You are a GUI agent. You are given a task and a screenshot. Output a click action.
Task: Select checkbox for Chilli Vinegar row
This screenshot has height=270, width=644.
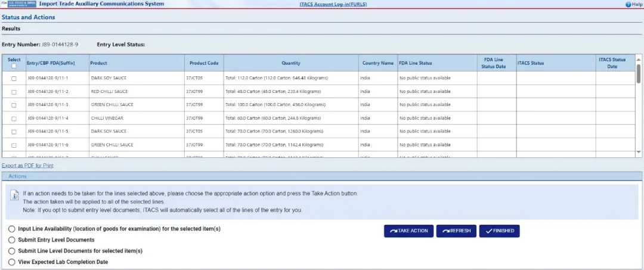14,119
